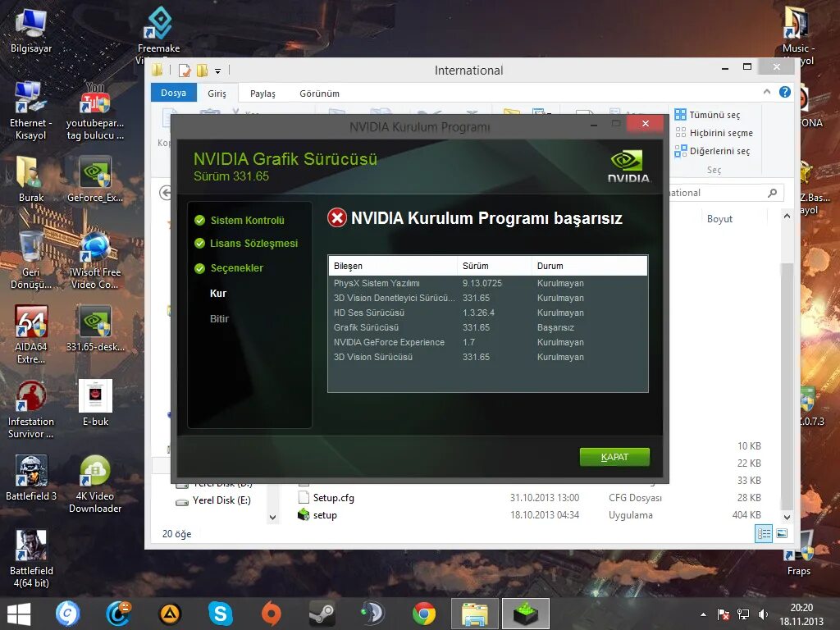Switch to NVIDIA installer taskbar button

[x=526, y=614]
